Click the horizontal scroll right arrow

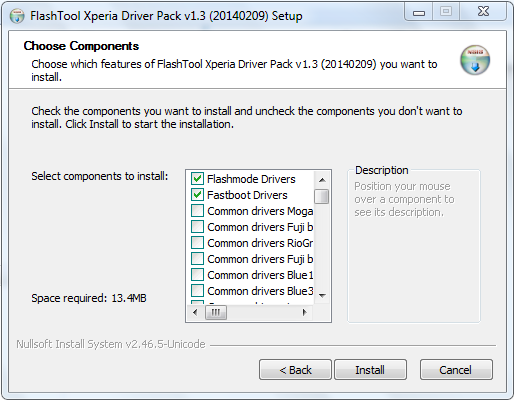[x=304, y=312]
